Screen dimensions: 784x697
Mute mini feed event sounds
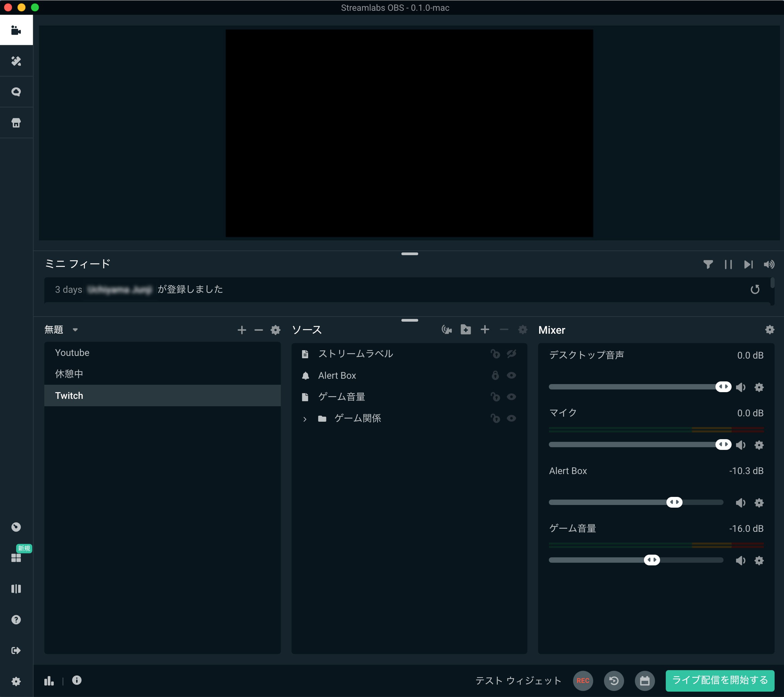pyautogui.click(x=769, y=264)
